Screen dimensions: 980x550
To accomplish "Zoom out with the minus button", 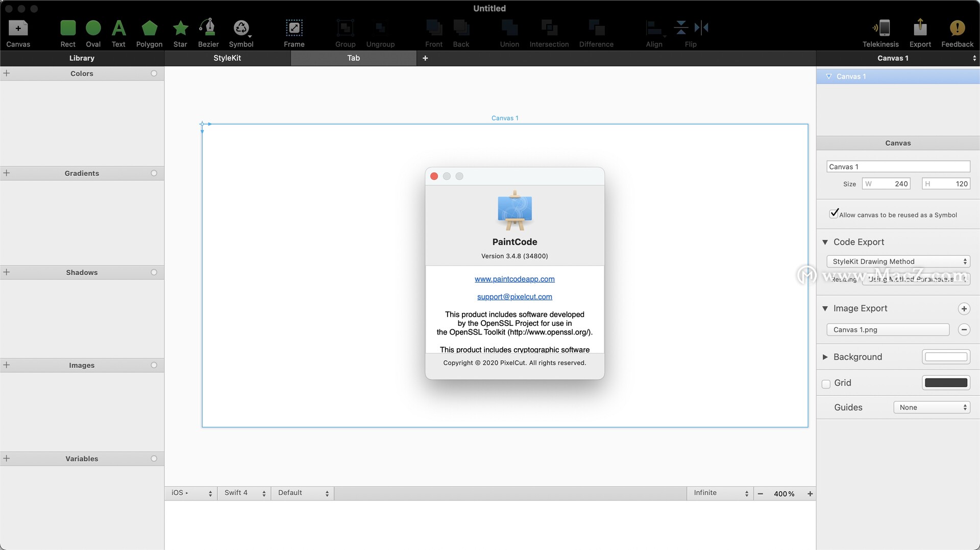I will pos(761,494).
